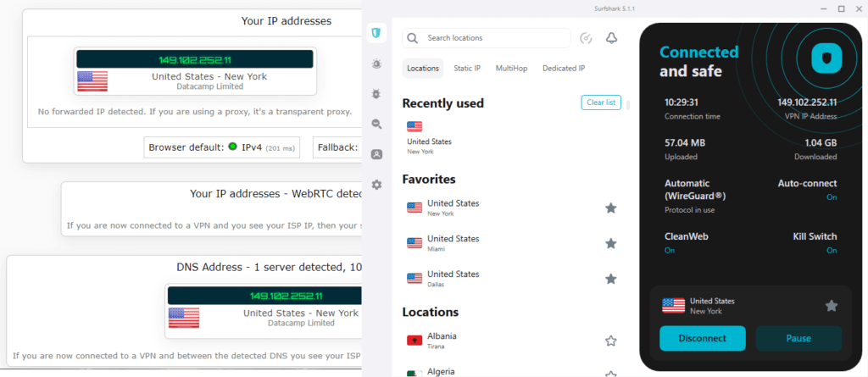Click DNS Address 149.102.252.11 green display

click(x=264, y=296)
